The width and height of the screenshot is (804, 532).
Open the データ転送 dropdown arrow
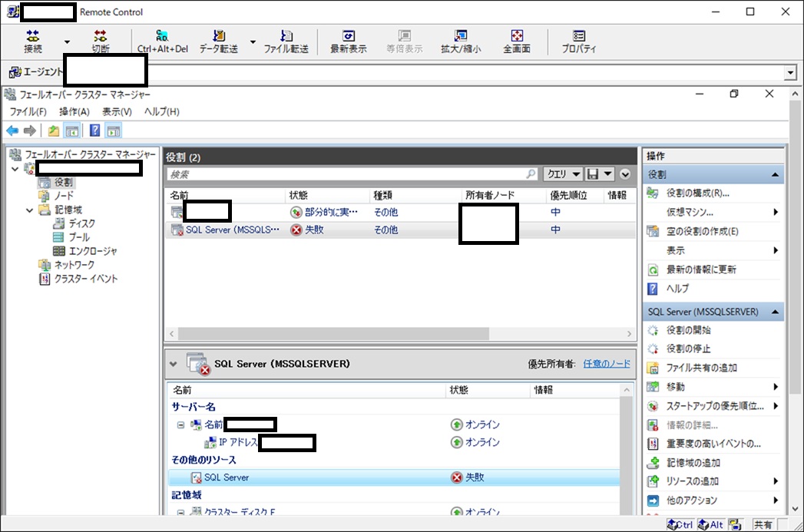click(x=253, y=41)
